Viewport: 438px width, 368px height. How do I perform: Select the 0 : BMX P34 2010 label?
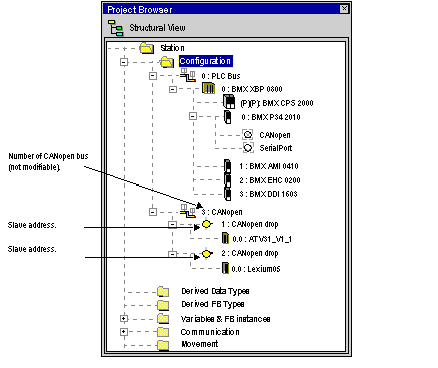click(271, 117)
